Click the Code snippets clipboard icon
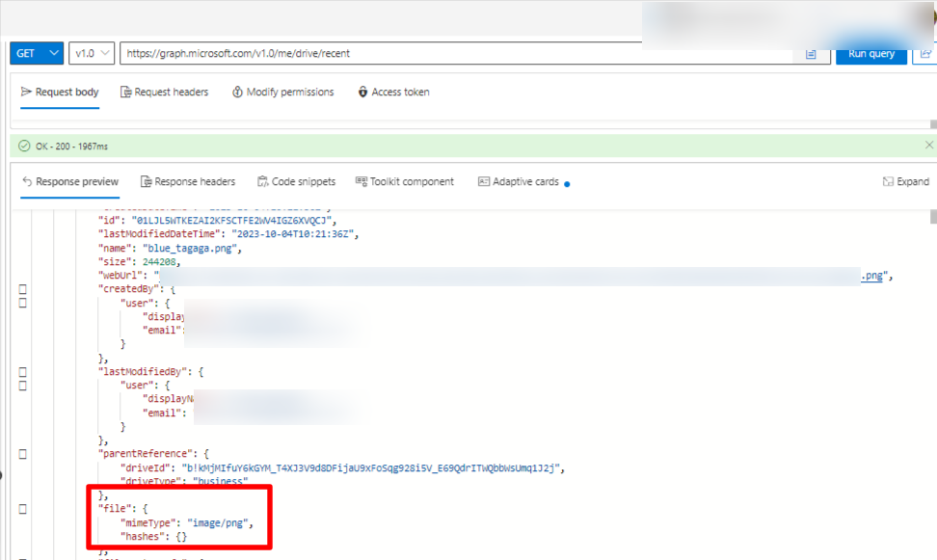 point(262,181)
